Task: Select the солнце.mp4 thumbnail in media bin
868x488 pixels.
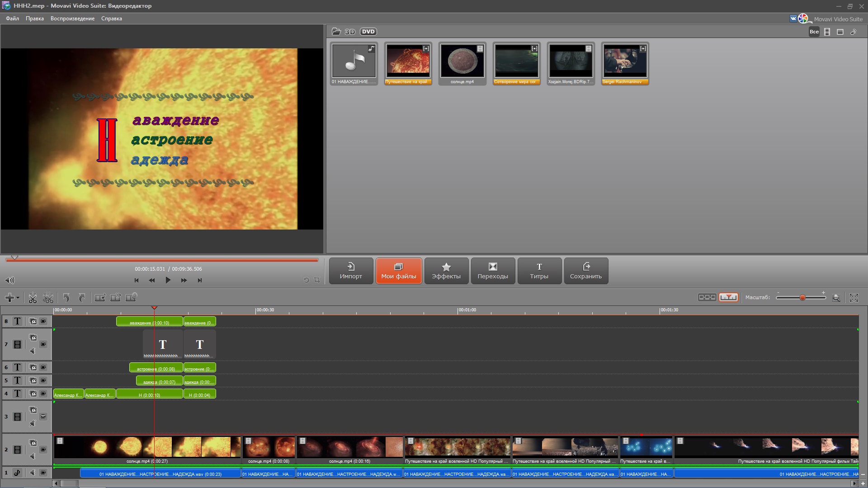Action: 462,61
